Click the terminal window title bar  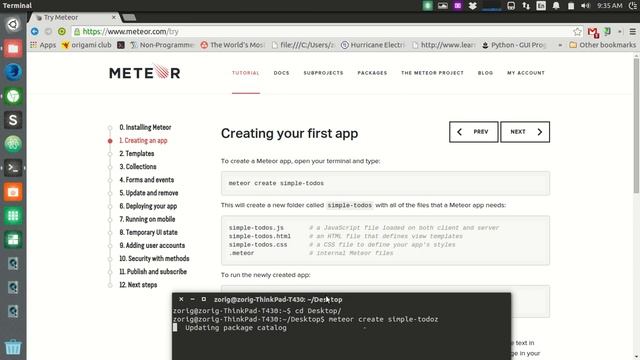tap(341, 299)
